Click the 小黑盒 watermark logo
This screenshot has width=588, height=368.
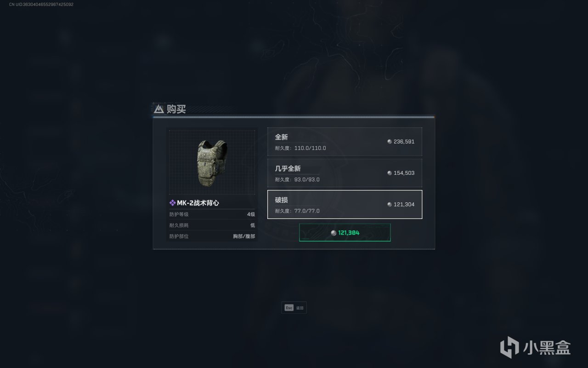(x=536, y=346)
